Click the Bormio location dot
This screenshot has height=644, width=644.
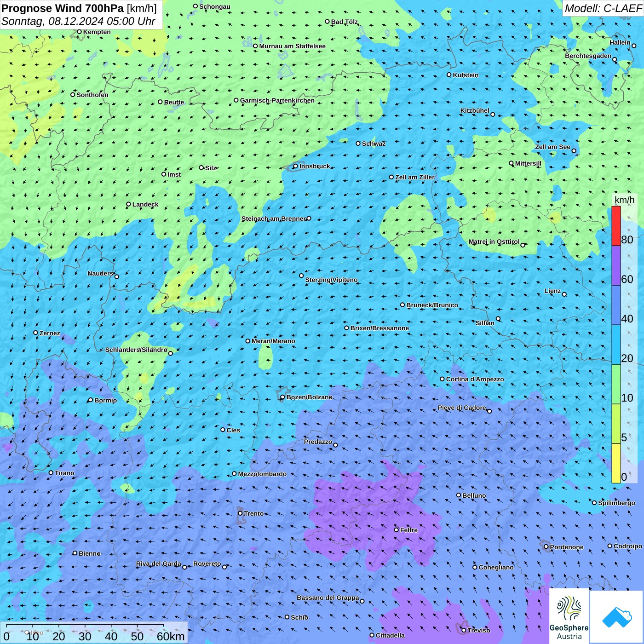[x=91, y=400]
